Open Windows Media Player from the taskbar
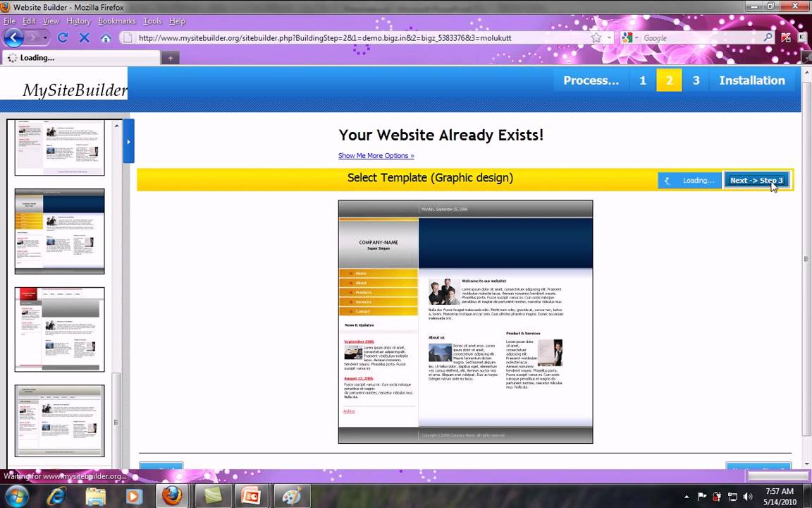The height and width of the screenshot is (508, 812). click(134, 496)
